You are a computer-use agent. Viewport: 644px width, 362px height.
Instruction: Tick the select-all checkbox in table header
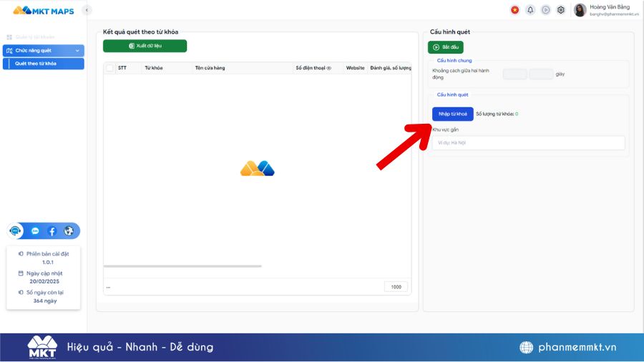[109, 68]
